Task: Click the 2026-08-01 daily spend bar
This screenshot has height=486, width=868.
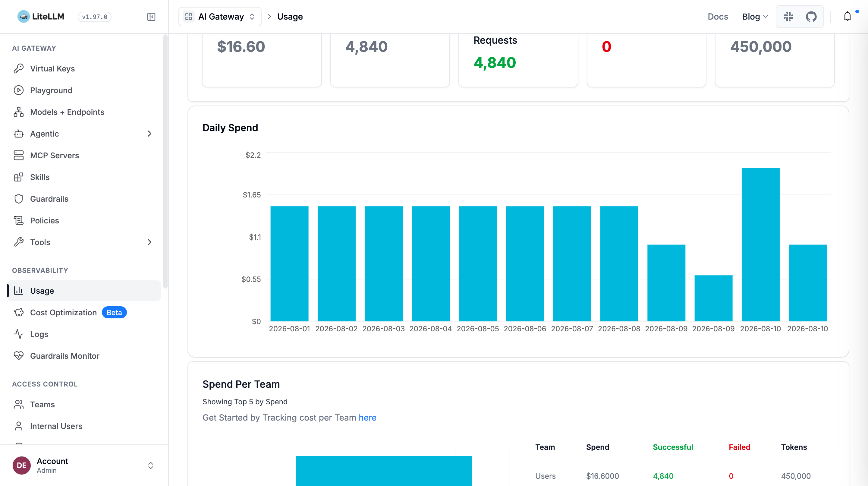Action: [289, 264]
